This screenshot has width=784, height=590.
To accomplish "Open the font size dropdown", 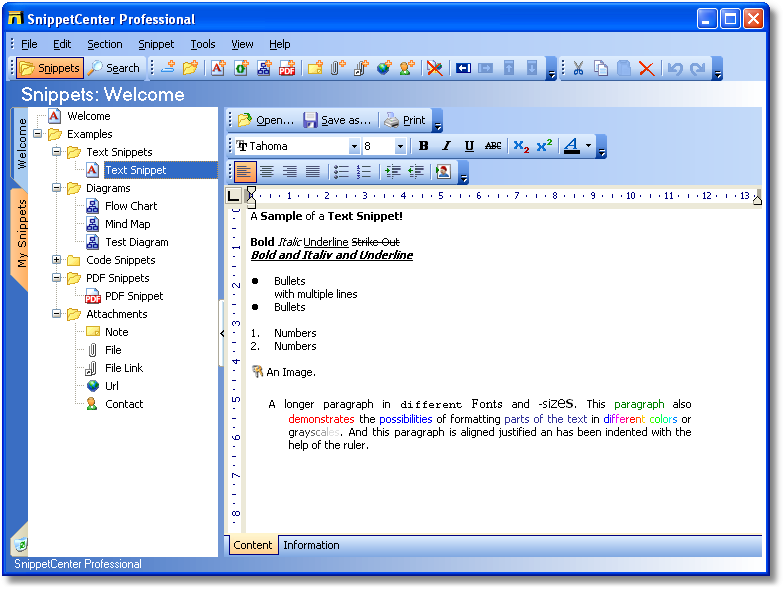I will [x=400, y=146].
